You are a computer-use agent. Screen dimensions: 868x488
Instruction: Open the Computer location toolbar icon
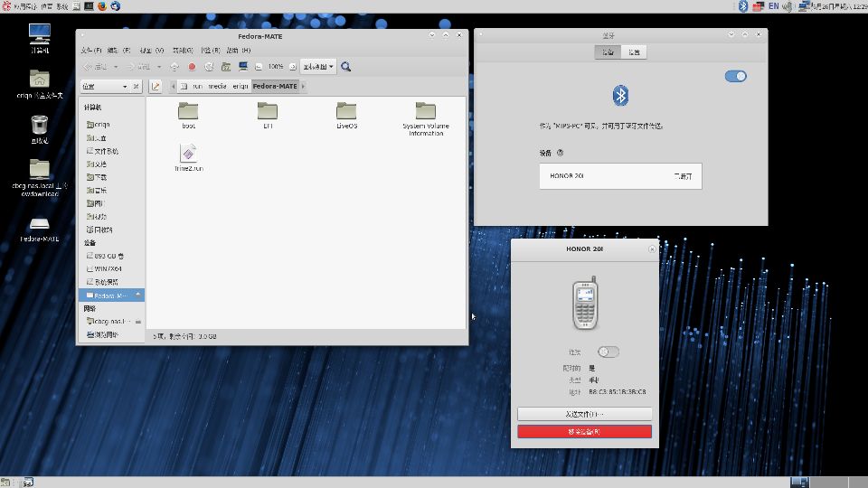pos(242,66)
